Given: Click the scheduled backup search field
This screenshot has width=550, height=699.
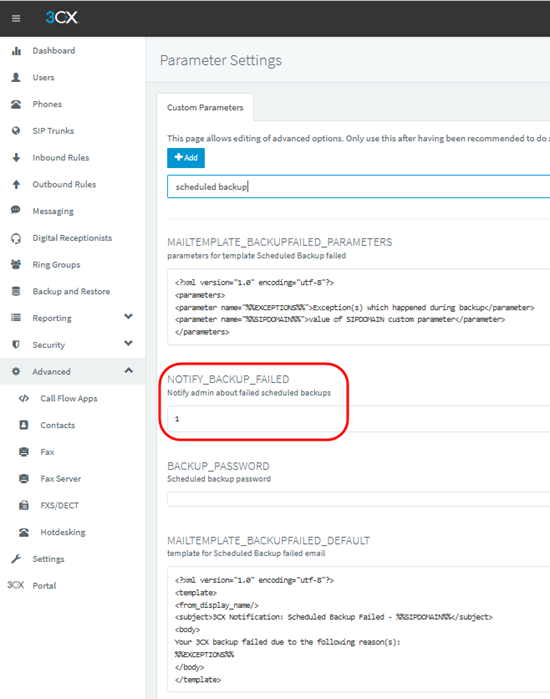Looking at the screenshot, I should pos(358,186).
